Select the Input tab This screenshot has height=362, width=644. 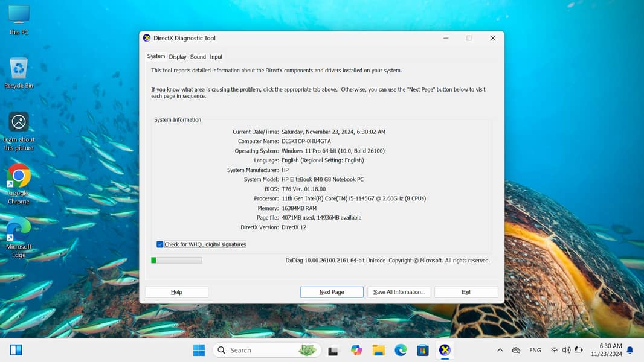click(x=216, y=57)
